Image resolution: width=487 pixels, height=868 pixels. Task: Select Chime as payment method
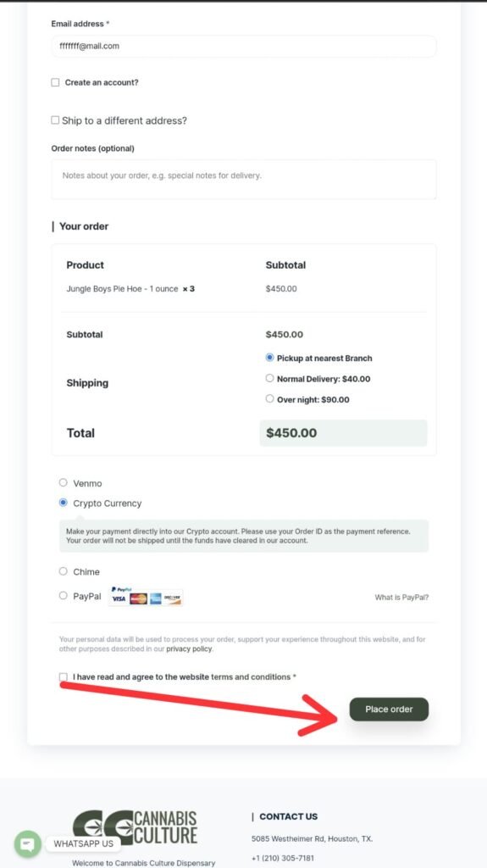click(63, 571)
